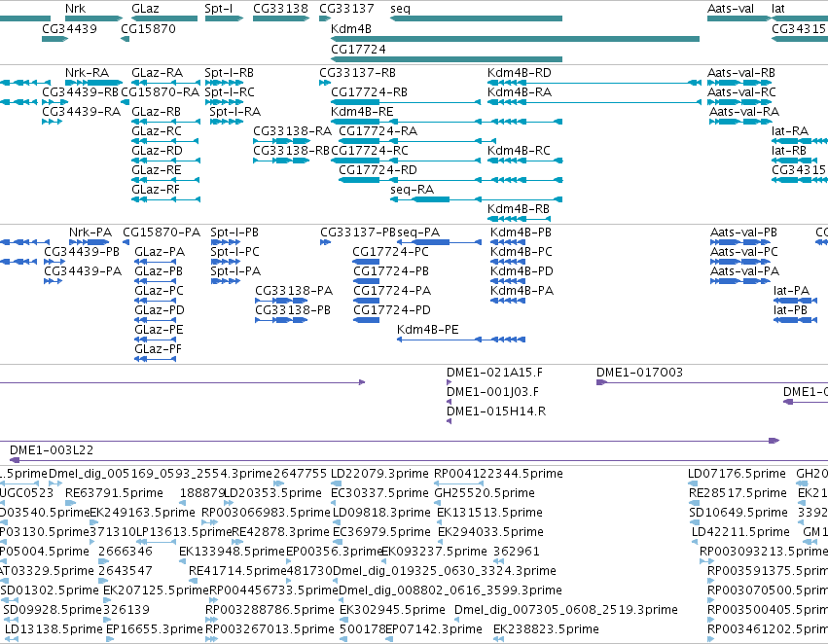
Task: Click the CG34439 gene label
Action: (x=70, y=29)
